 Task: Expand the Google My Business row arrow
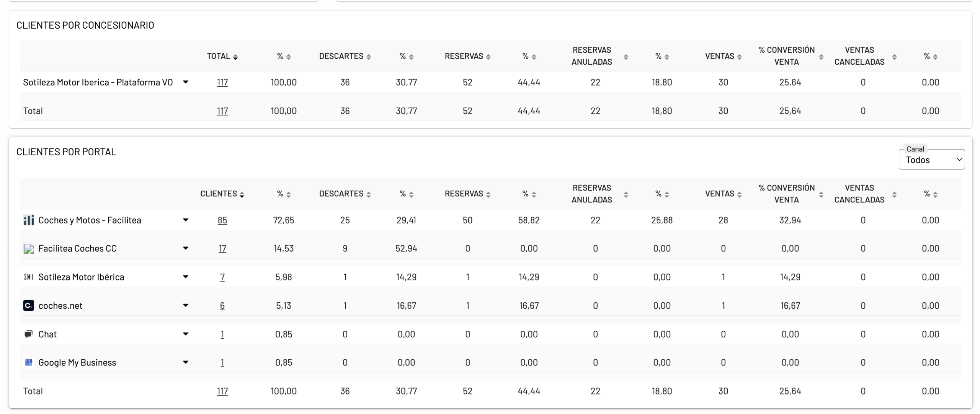pos(186,362)
